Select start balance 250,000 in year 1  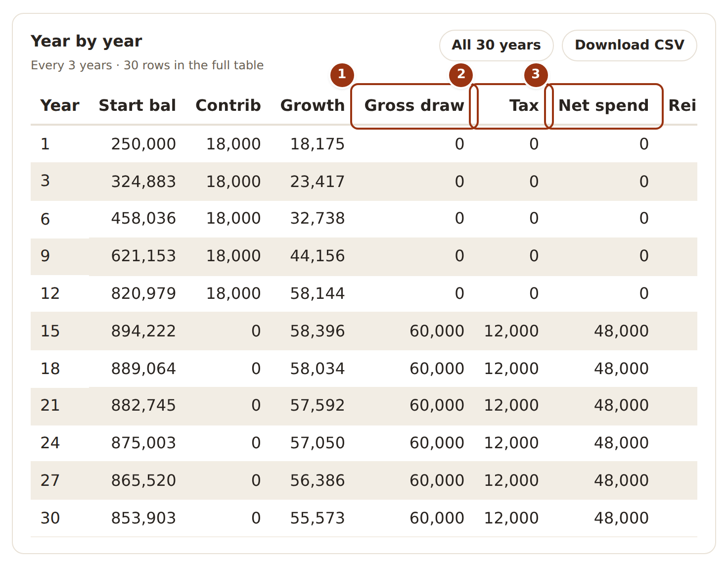click(x=143, y=144)
